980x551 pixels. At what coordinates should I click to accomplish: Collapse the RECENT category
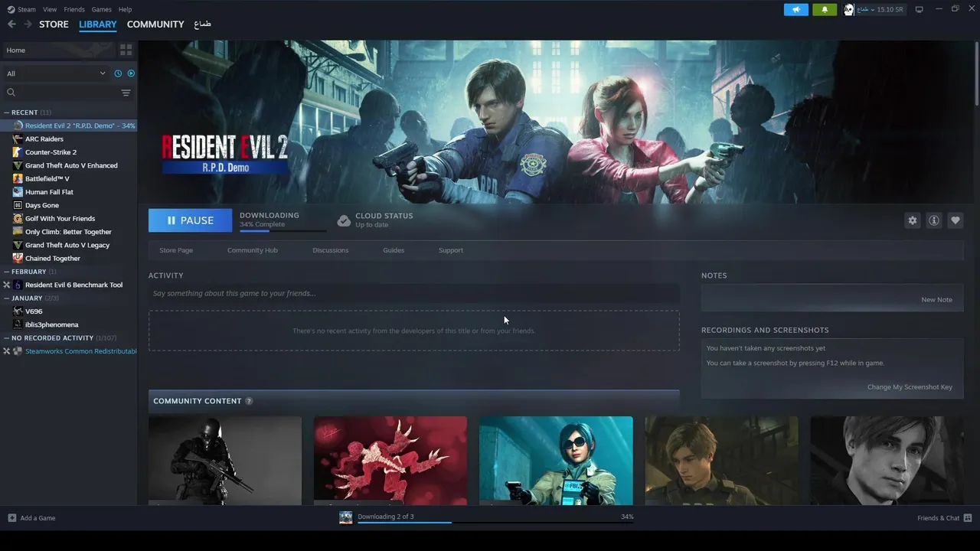[7, 112]
